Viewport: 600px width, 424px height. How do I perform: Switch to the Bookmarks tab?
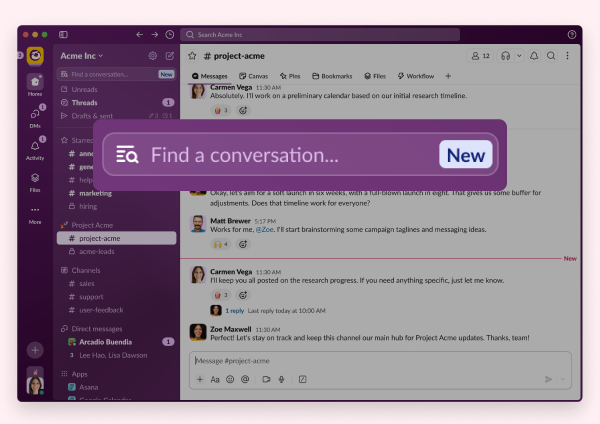click(x=332, y=76)
